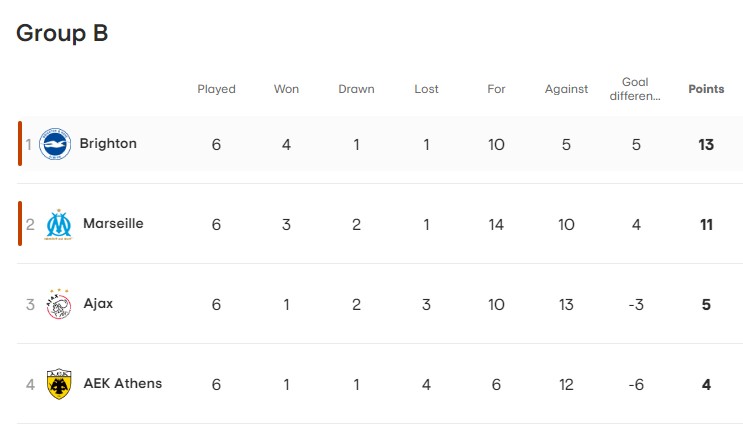Screen dimensions: 743x433
Task: Click Brighton's 13 points value
Action: click(x=706, y=144)
